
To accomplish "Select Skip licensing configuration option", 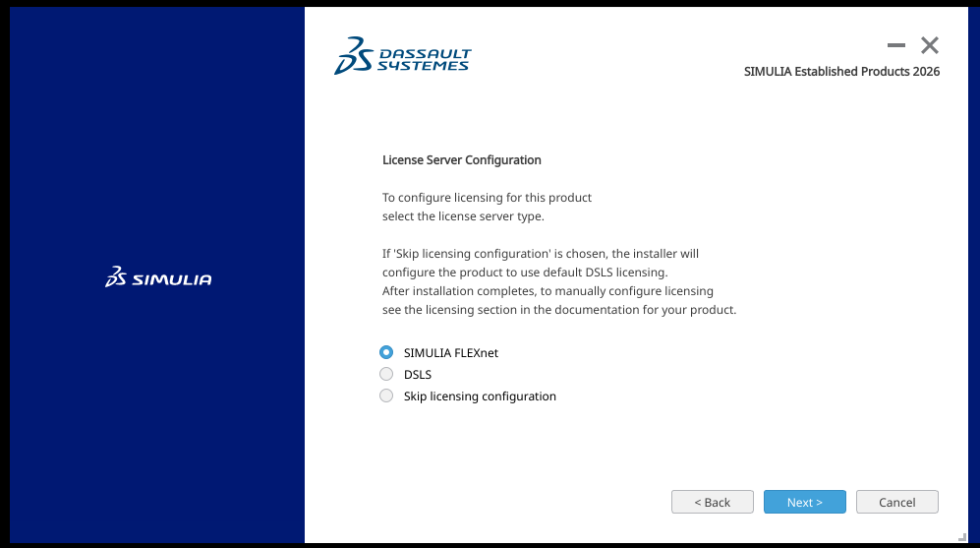I will [386, 396].
